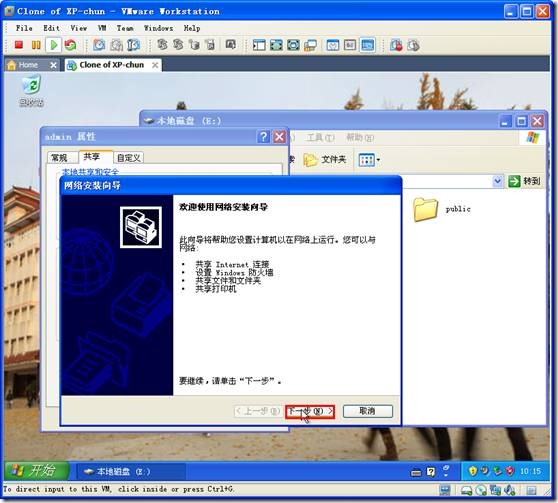Image resolution: width=558 pixels, height=503 pixels.
Task: Open the View menu
Action: point(79,28)
